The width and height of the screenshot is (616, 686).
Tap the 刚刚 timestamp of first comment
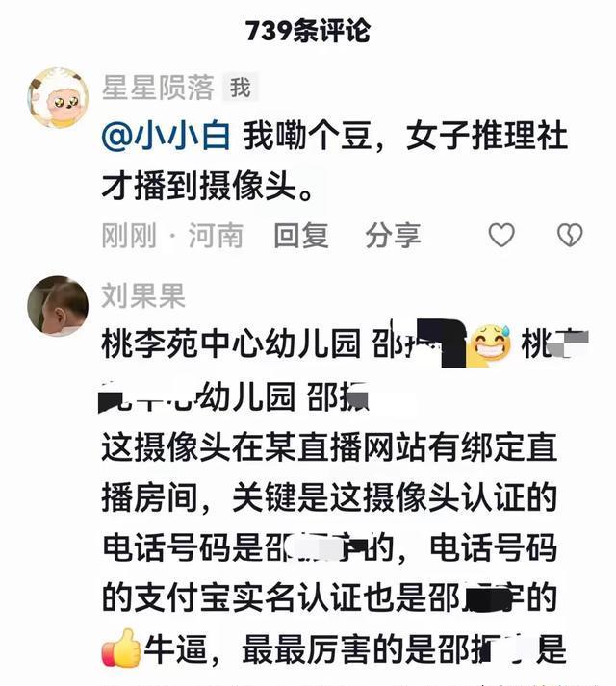coord(129,236)
